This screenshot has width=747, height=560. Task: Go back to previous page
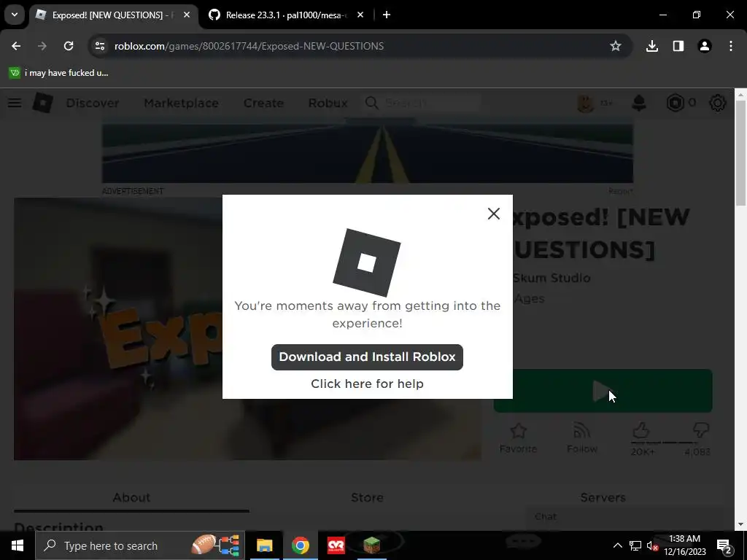tap(16, 46)
